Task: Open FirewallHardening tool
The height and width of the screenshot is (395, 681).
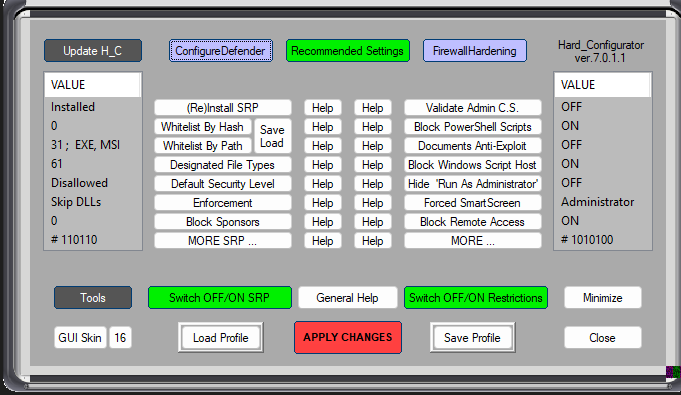Action: (475, 51)
